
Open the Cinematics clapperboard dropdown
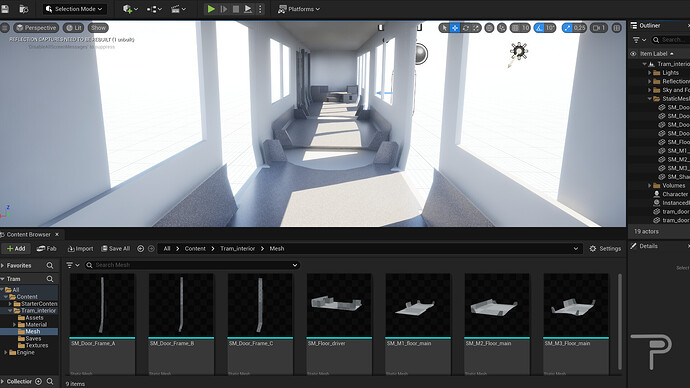coord(178,9)
